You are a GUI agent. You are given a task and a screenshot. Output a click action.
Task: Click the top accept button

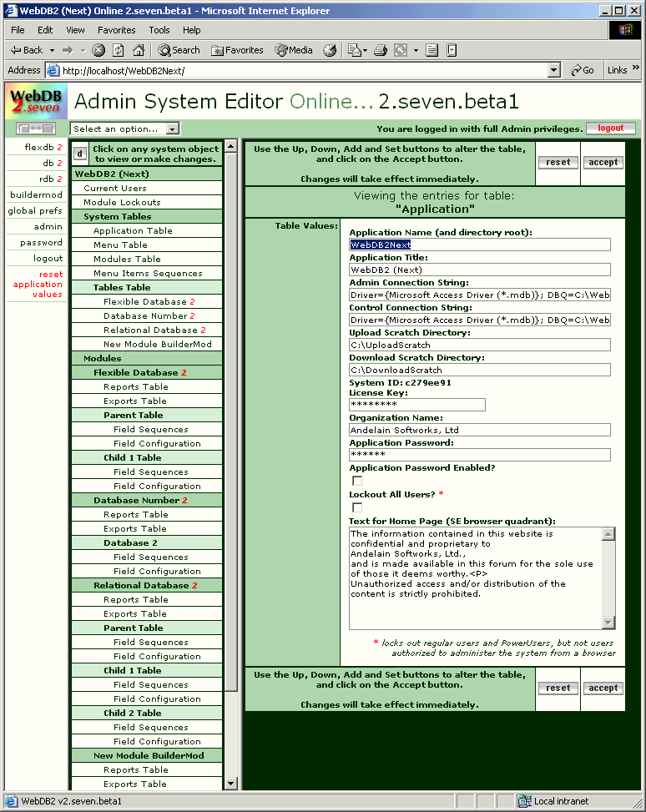(603, 162)
